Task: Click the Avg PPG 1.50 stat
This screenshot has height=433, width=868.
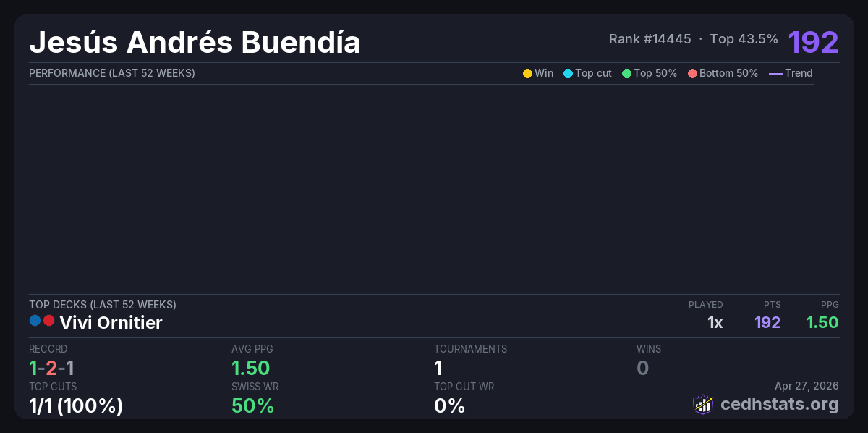Action: 250,368
